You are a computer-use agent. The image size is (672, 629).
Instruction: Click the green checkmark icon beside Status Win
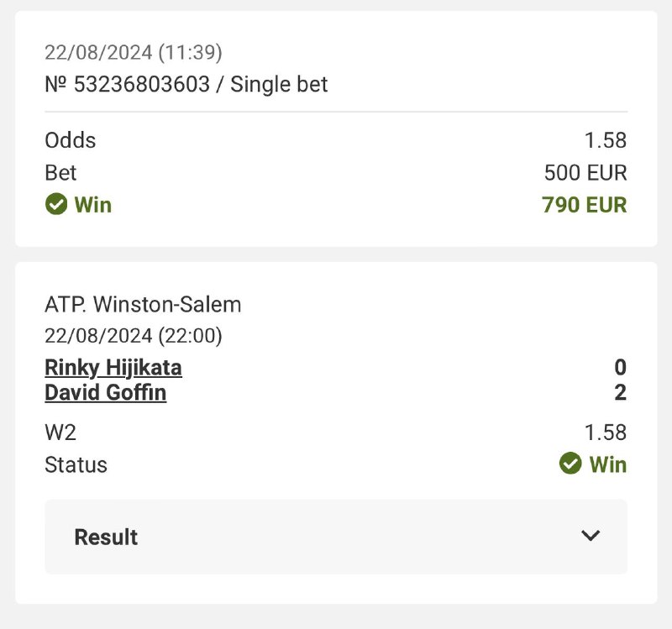click(570, 464)
